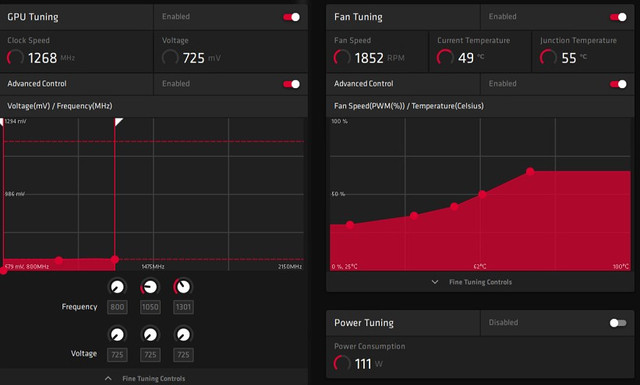
Task: Toggle GPU Tuning Advanced Control switch
Action: pyautogui.click(x=291, y=84)
